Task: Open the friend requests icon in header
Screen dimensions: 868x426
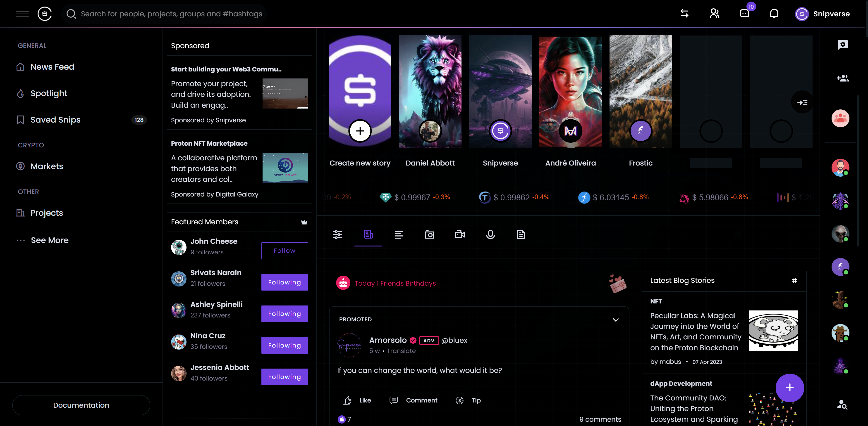Action: click(x=714, y=14)
